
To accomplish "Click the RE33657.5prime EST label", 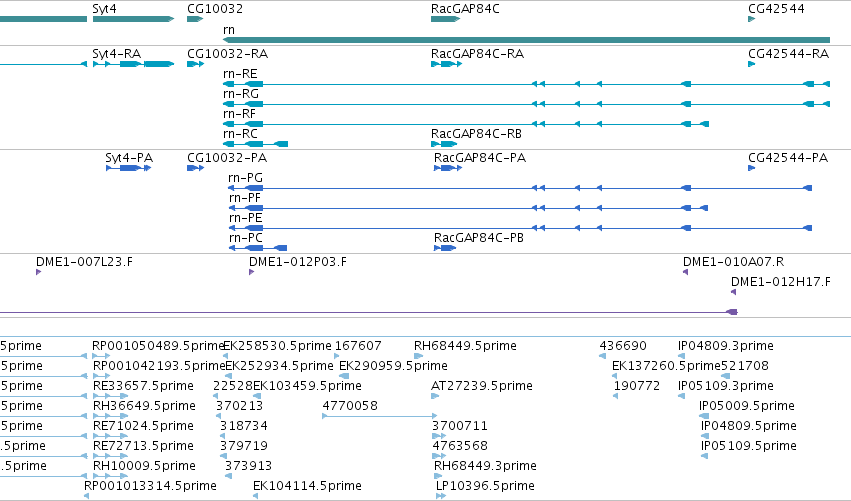I will coord(143,386).
